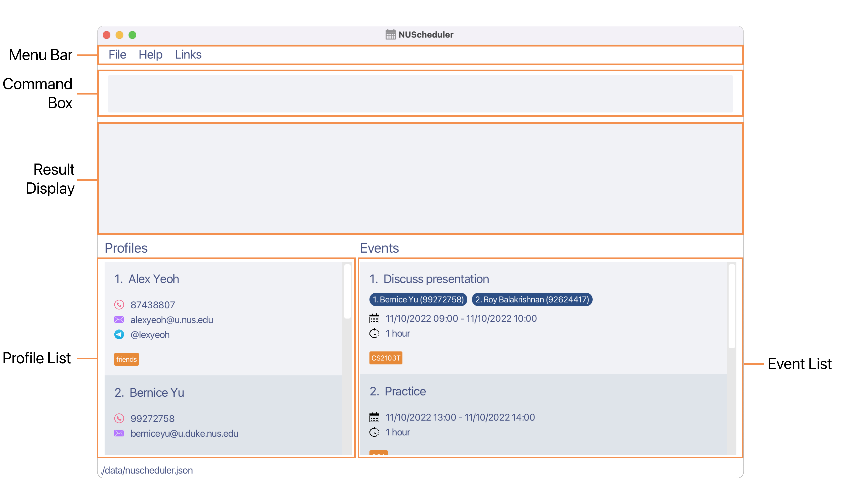Click attendee chip Roy Balakrishnan (92624417)
The height and width of the screenshot is (504, 841).
tap(532, 299)
